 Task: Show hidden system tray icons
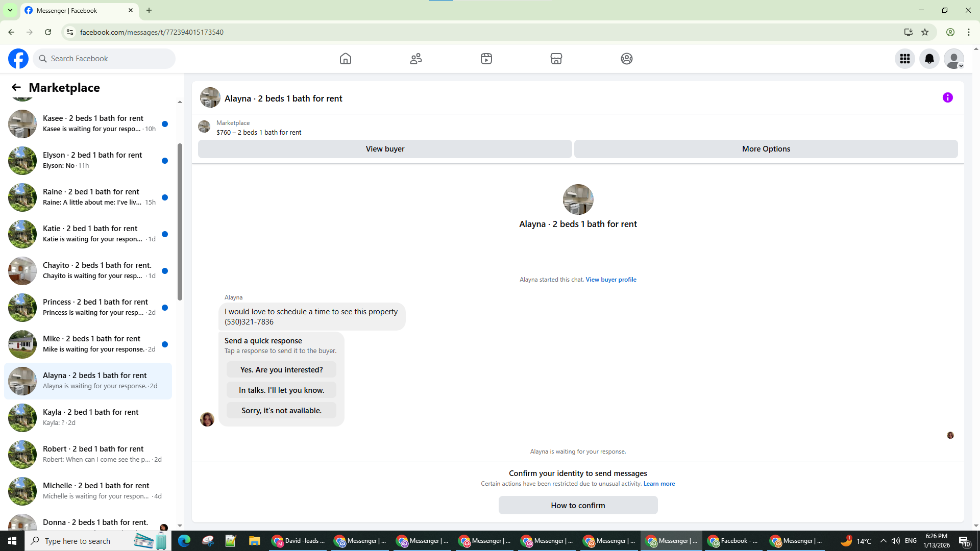pyautogui.click(x=883, y=541)
